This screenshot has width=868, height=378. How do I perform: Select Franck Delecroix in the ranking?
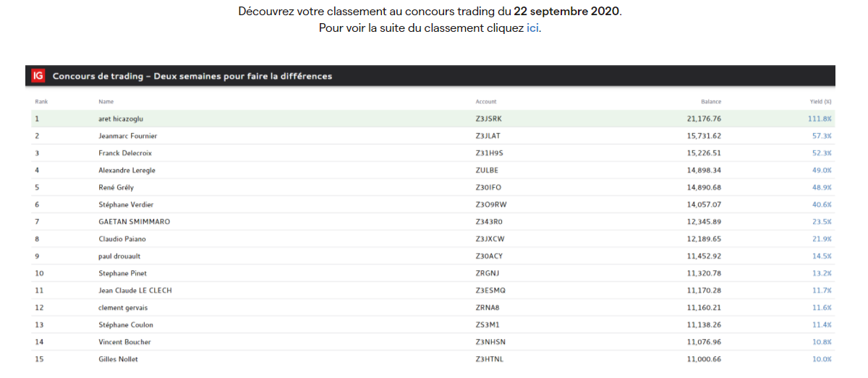[125, 153]
